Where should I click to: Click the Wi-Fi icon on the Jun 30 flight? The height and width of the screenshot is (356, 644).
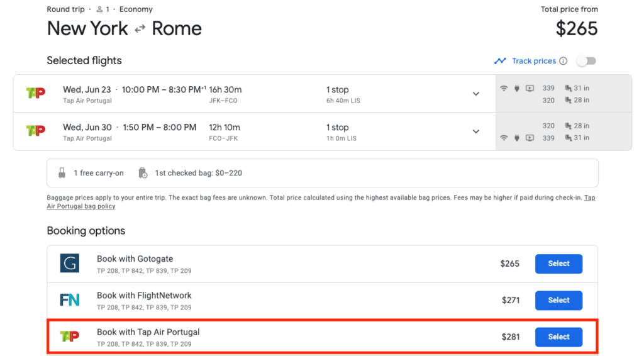click(504, 138)
